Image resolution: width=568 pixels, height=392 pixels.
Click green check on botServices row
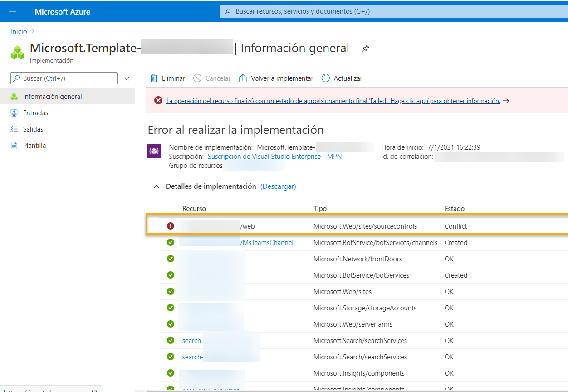tap(171, 275)
